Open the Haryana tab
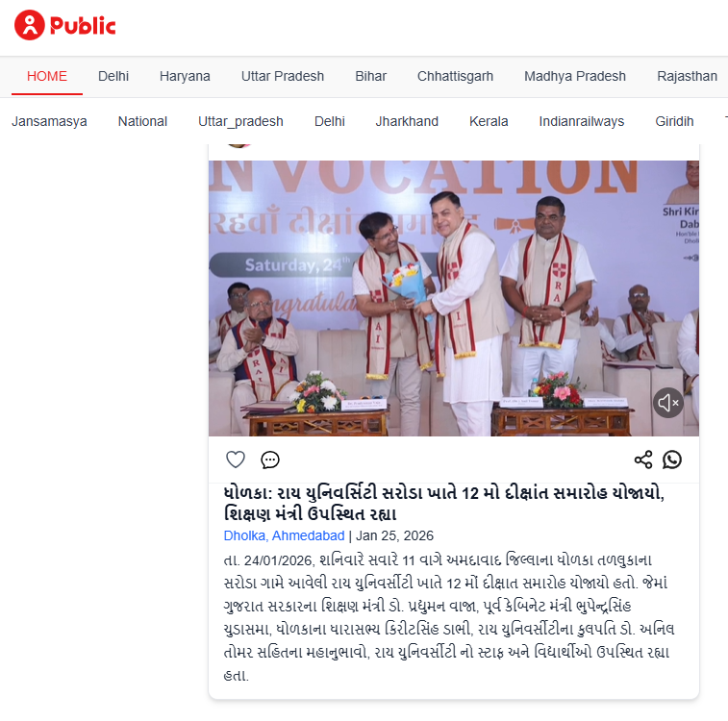Viewport: 728px width, 721px height. click(185, 76)
